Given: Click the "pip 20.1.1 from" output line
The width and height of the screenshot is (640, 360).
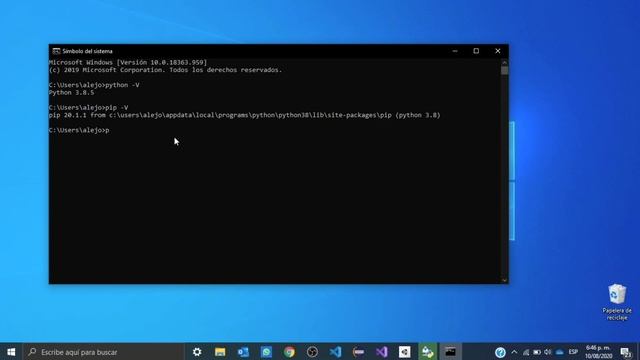Looking at the screenshot, I should [244, 115].
